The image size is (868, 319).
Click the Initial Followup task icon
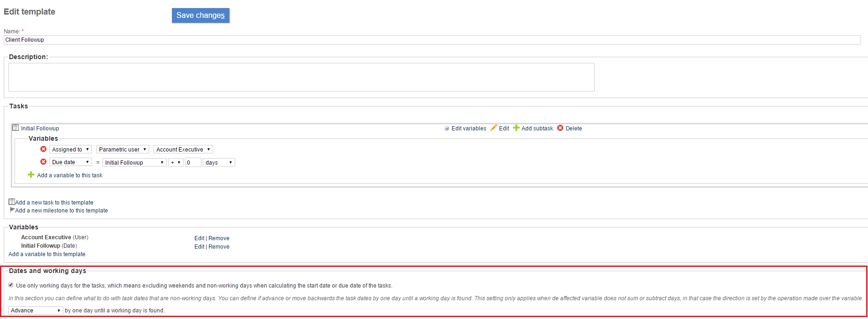pos(15,128)
